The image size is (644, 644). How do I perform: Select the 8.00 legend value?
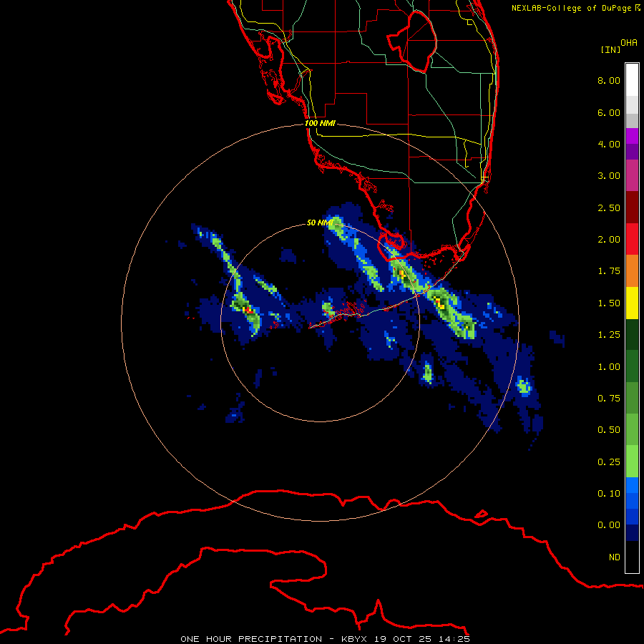click(609, 80)
